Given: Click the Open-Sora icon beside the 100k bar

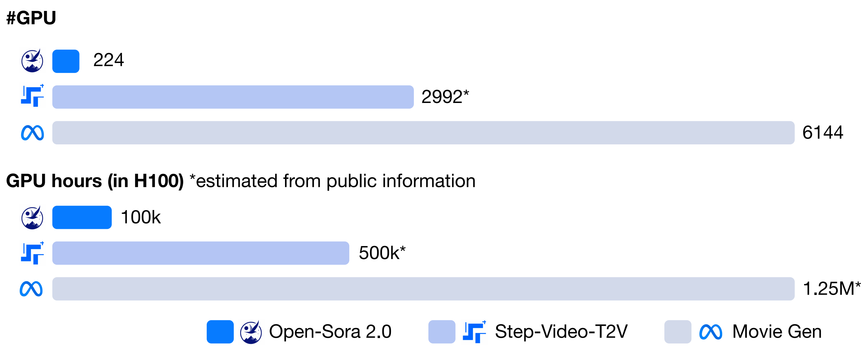Looking at the screenshot, I should pyautogui.click(x=32, y=218).
